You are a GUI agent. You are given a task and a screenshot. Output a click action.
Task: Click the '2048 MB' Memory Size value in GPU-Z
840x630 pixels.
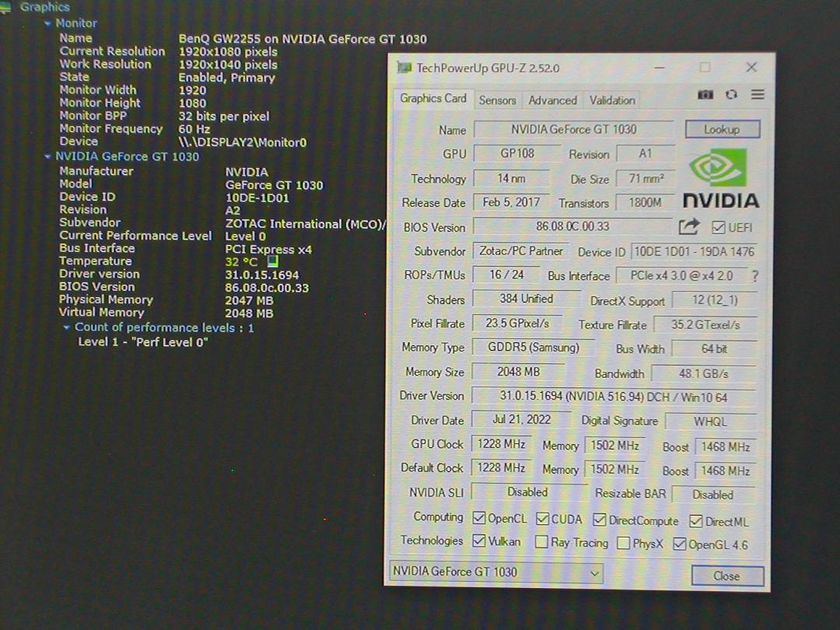point(518,372)
